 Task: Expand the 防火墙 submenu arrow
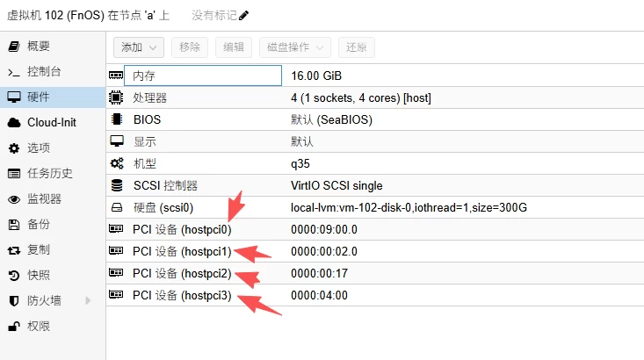88,301
